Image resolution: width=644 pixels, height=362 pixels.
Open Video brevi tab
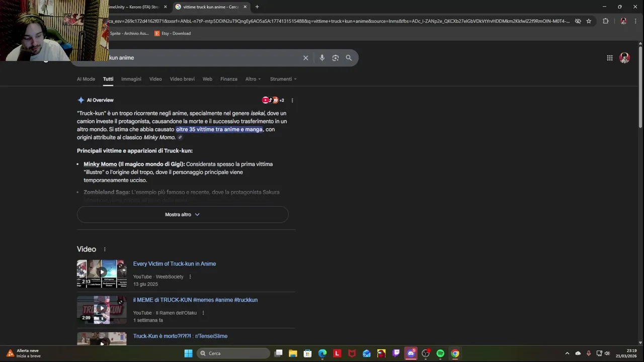pos(182,79)
